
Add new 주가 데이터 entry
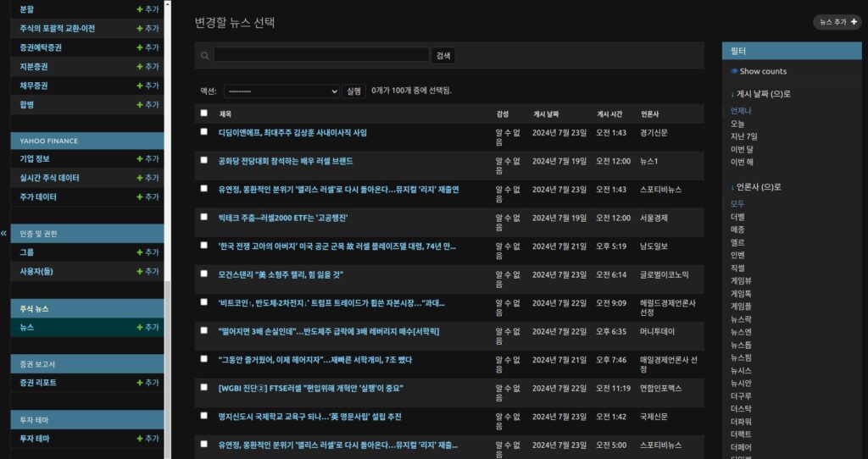click(x=147, y=196)
